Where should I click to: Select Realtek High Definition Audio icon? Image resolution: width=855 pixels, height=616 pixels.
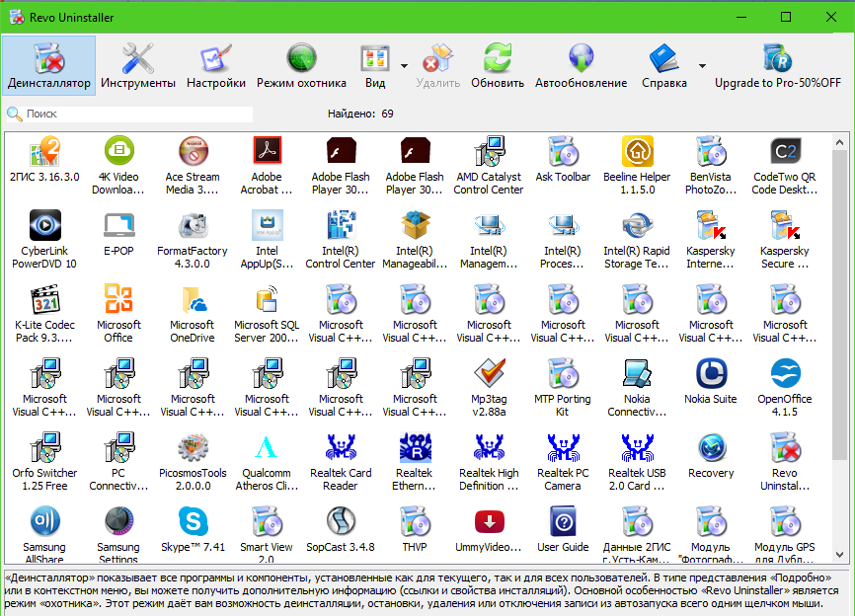[489, 447]
